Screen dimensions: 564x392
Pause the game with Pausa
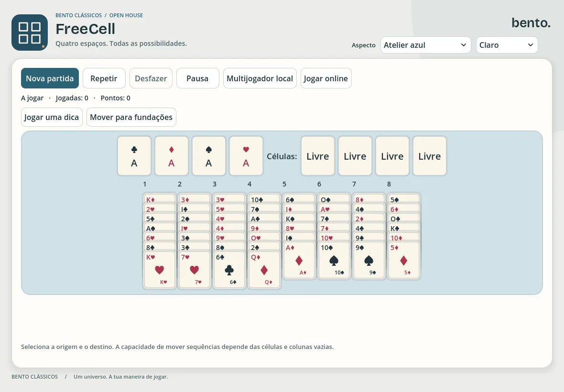[x=197, y=78]
